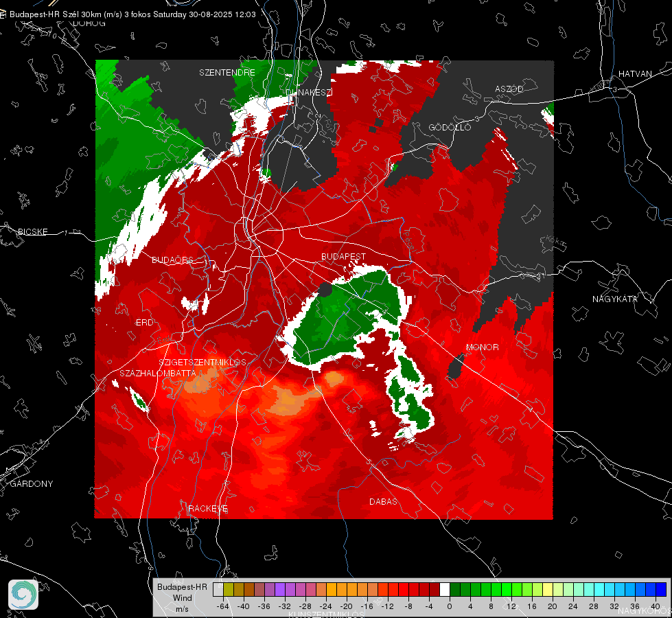Screen dimensions: 672x618
Task: Click the SZÁZHALOMBATTA city label
Action: pos(158,373)
